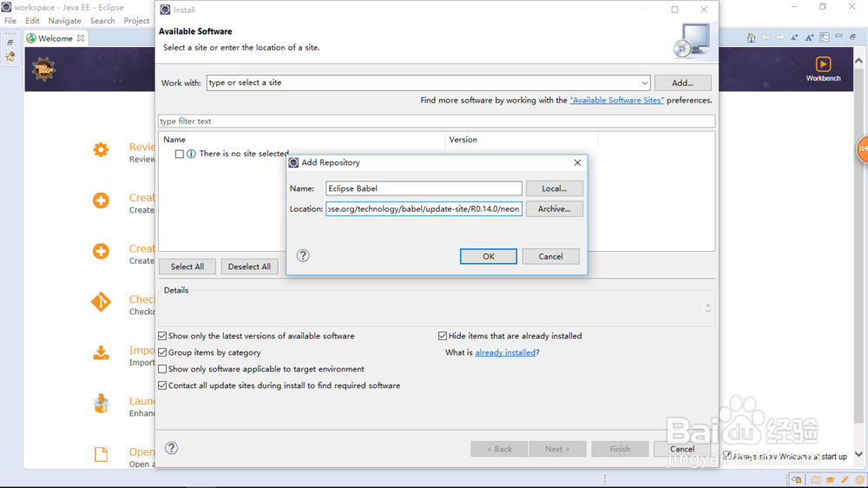Click Import download tray icon
This screenshot has height=488, width=868.
point(101,353)
